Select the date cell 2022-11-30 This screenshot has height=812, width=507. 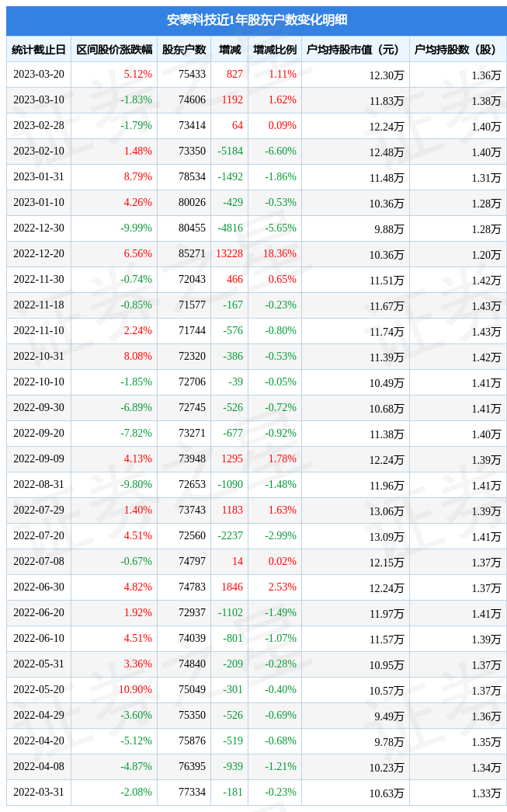(39, 279)
